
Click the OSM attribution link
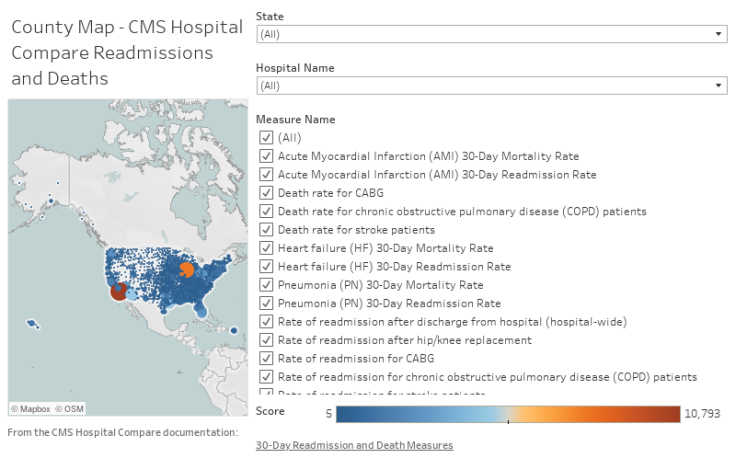70,409
